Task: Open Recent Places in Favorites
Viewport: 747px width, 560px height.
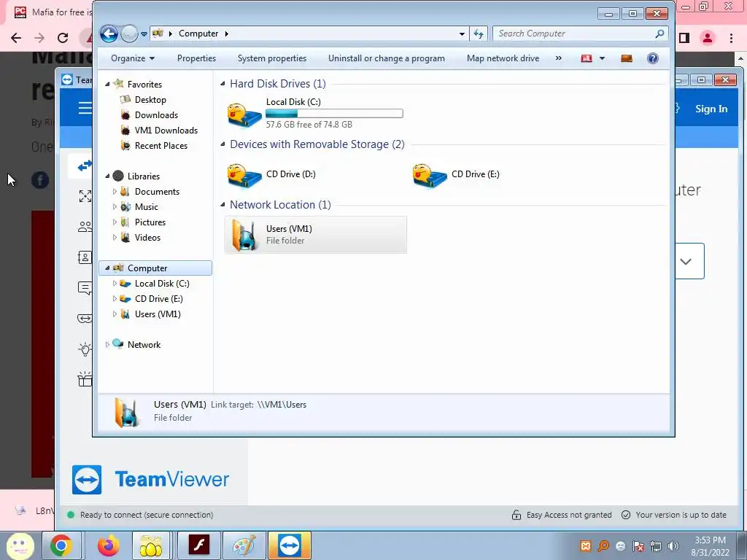Action: pos(160,145)
